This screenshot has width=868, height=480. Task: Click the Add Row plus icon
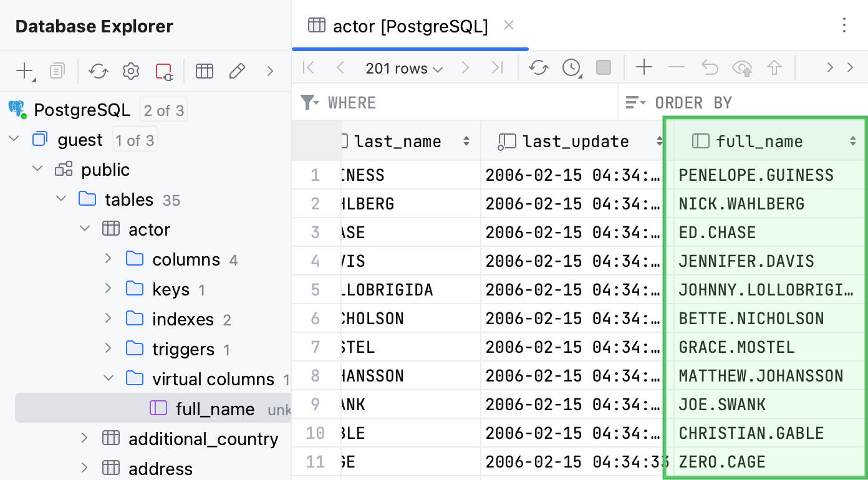(644, 67)
